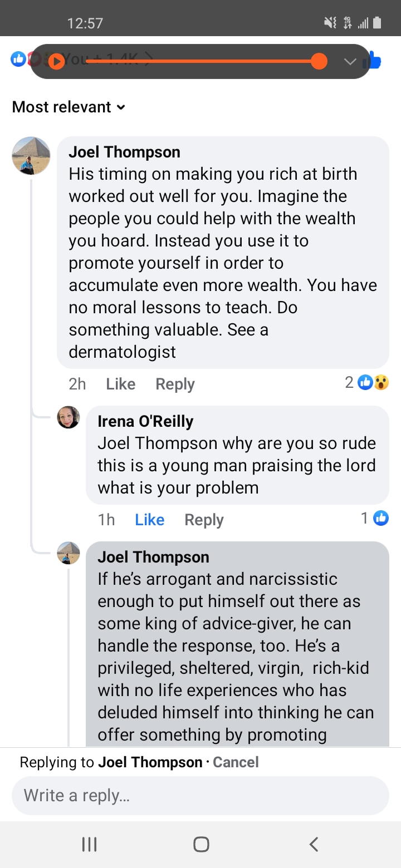401x868 pixels.
Task: Open the Most relevant sort dropdown
Action: click(69, 107)
